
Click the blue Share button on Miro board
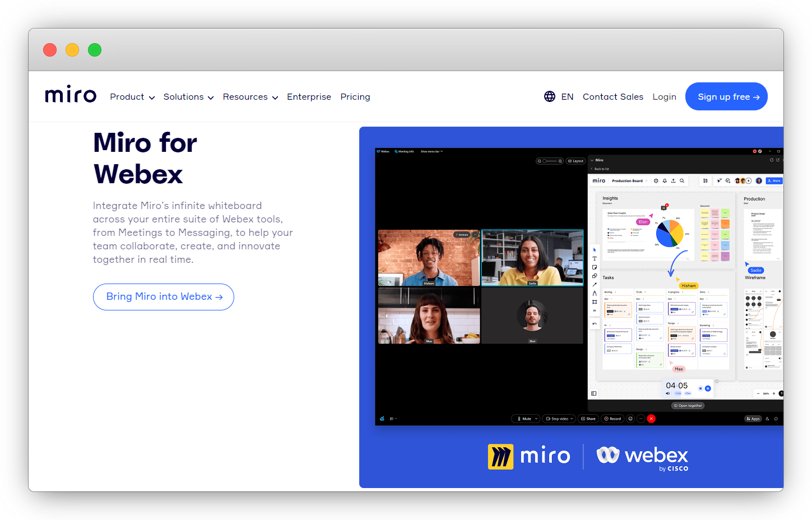tap(774, 181)
